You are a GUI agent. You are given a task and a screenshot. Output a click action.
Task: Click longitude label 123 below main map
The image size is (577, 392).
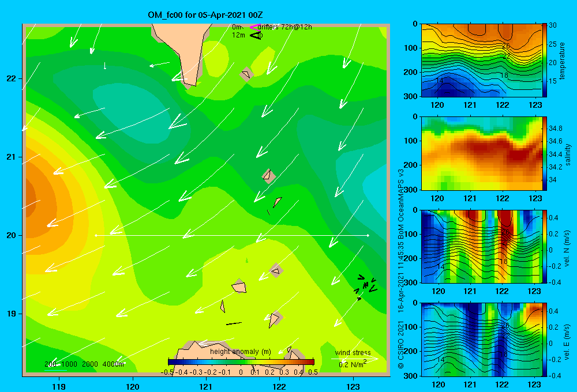353,386
